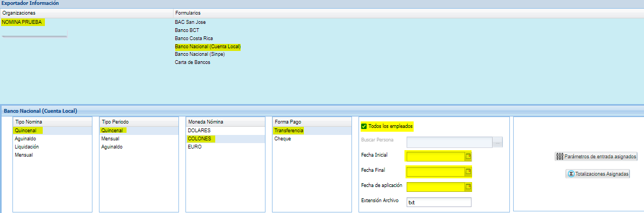Viewport: 644px width, 213px height.
Task: Open Parámetros de entrada asignados button
Action: click(x=596, y=157)
